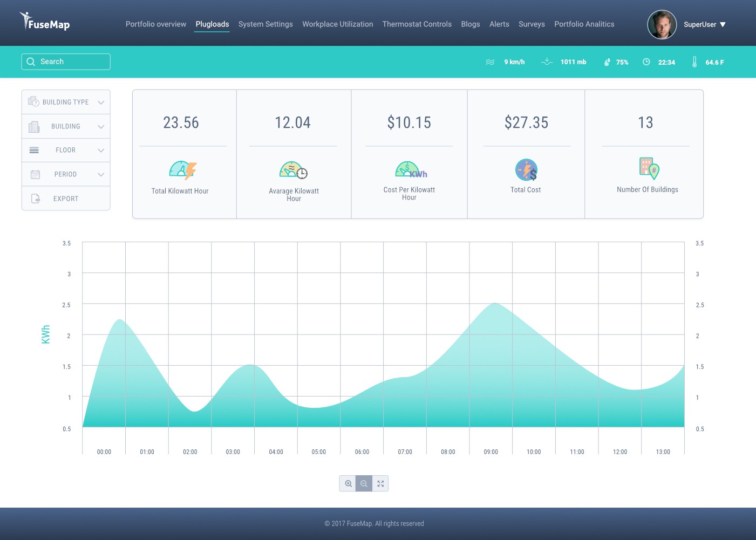The width and height of the screenshot is (756, 540).
Task: Go to the Alerts page
Action: 499,24
